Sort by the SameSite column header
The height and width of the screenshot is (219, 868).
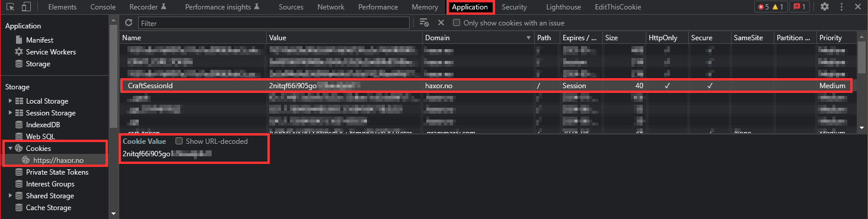point(752,37)
